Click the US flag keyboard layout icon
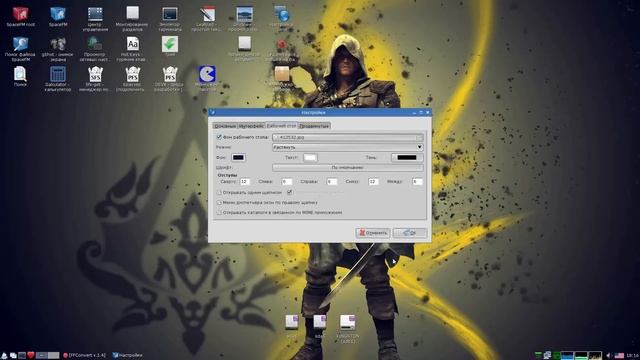Screen dimensions: 640x360 point(619,356)
